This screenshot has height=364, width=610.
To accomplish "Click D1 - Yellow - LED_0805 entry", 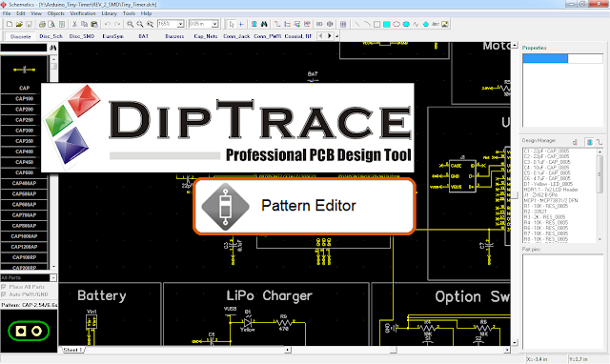I will [548, 184].
